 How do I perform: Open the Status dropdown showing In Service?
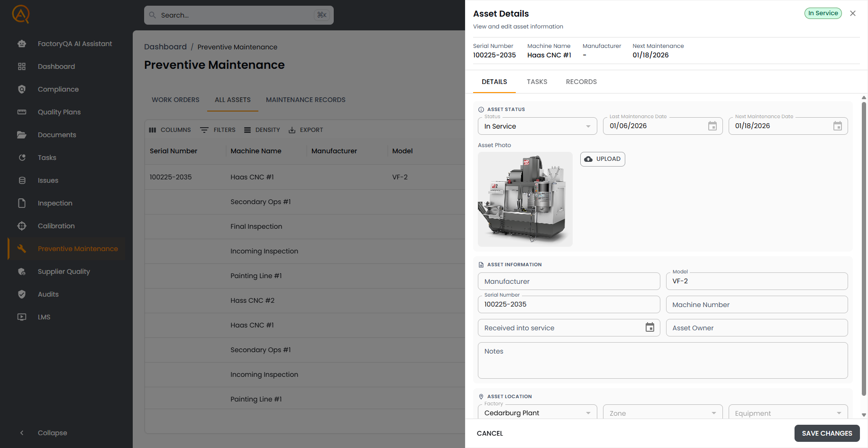click(x=537, y=126)
